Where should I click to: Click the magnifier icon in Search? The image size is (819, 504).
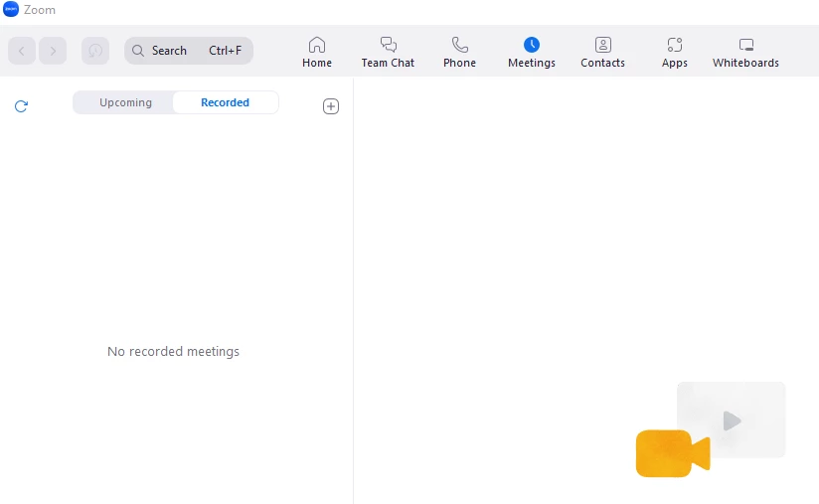click(138, 51)
